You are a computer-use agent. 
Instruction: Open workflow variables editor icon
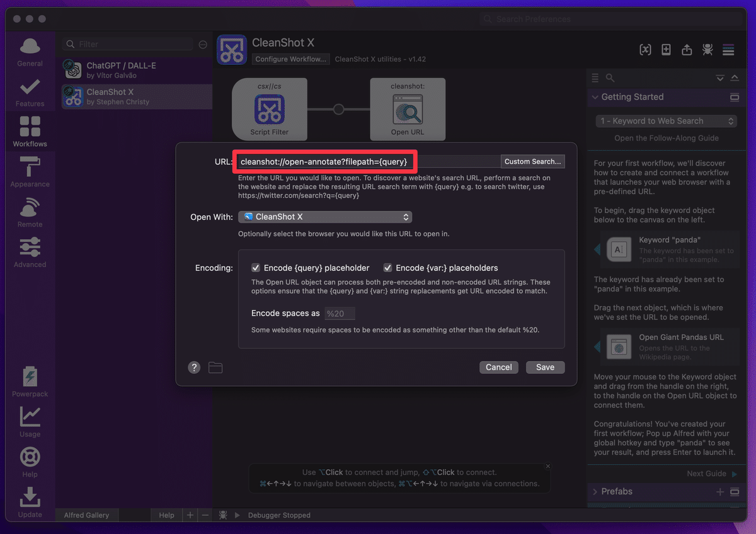click(x=645, y=50)
